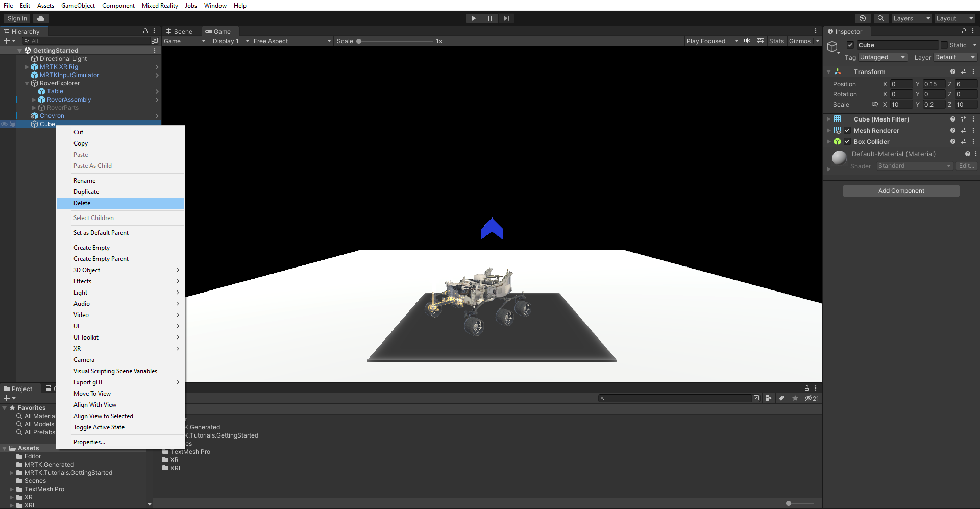Switch to the Scene tab

[179, 31]
